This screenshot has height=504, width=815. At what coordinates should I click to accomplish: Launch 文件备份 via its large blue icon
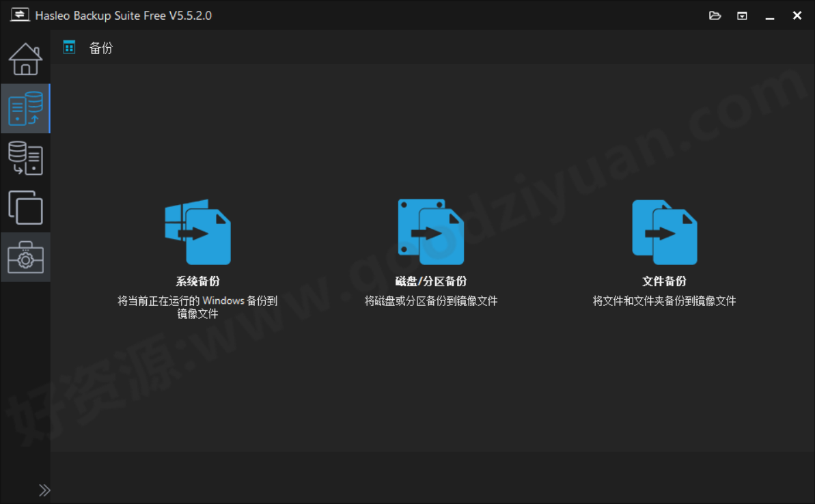coord(665,231)
